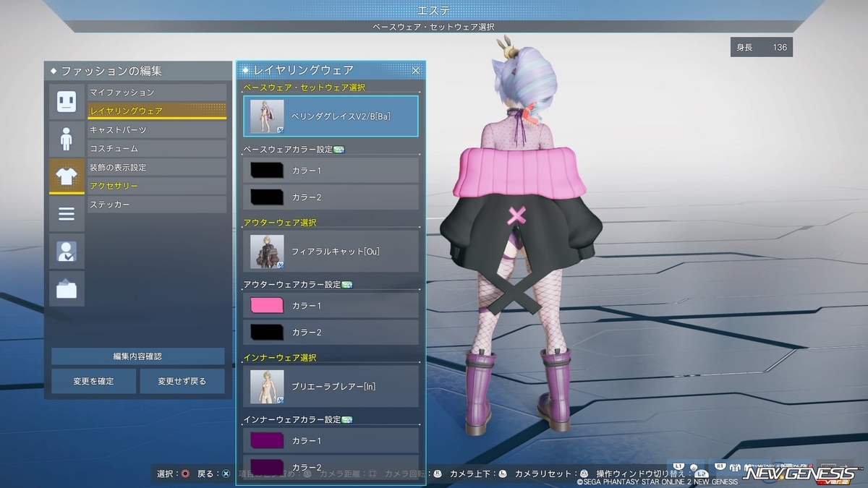Click the ファッションの編集 panel title
The height and width of the screenshot is (488, 868).
[111, 71]
